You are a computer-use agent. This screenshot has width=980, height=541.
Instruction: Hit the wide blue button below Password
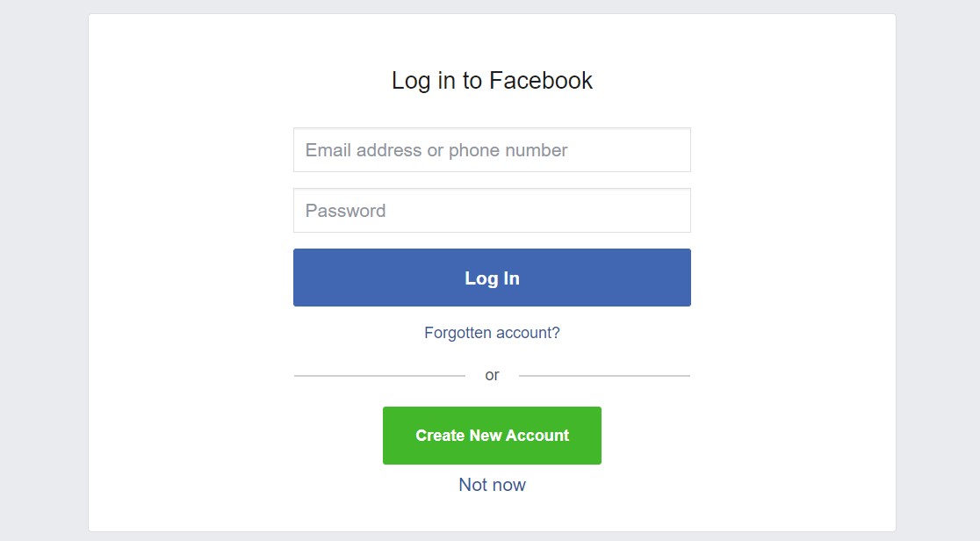coord(492,278)
